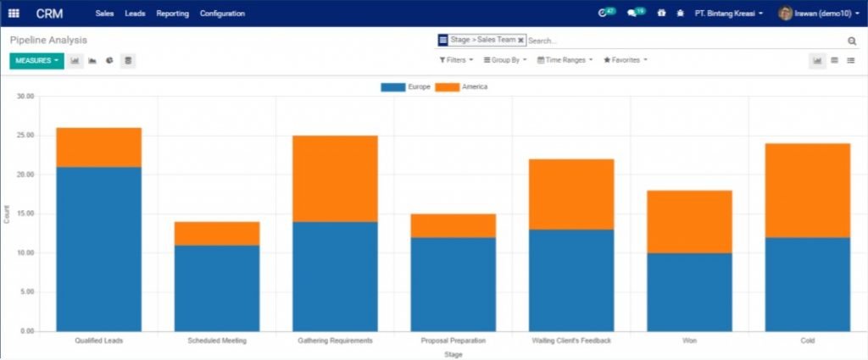This screenshot has height=360, width=868.
Task: Click the Pipeline Analysis breadcrumb title
Action: coord(48,41)
